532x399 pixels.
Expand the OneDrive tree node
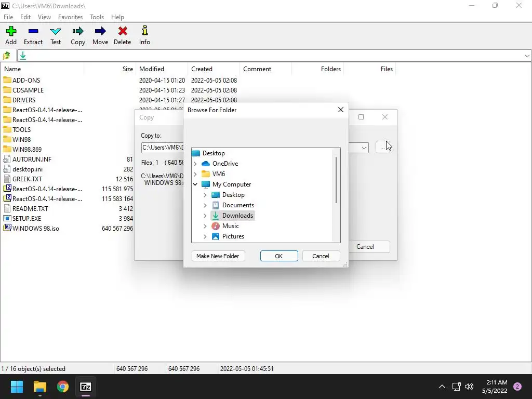(x=195, y=164)
